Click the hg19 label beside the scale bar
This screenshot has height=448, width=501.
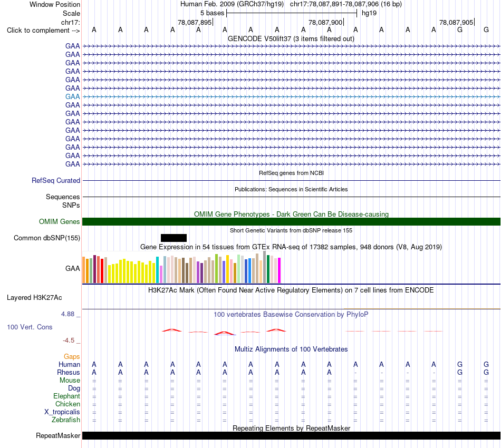tap(369, 13)
